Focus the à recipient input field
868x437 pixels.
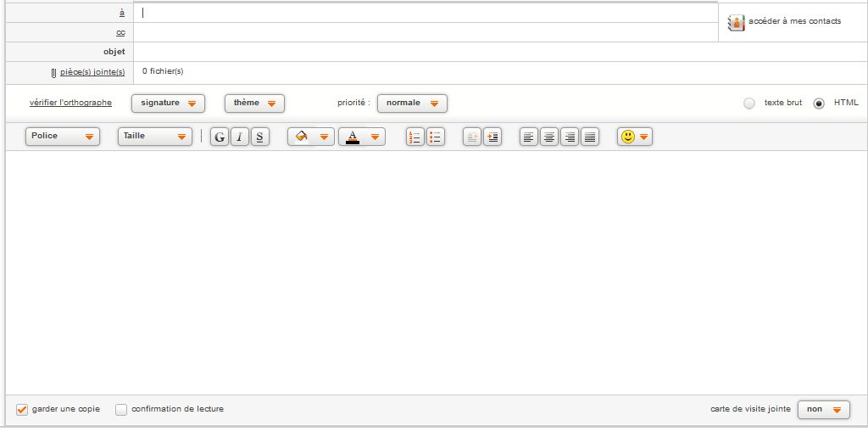426,13
